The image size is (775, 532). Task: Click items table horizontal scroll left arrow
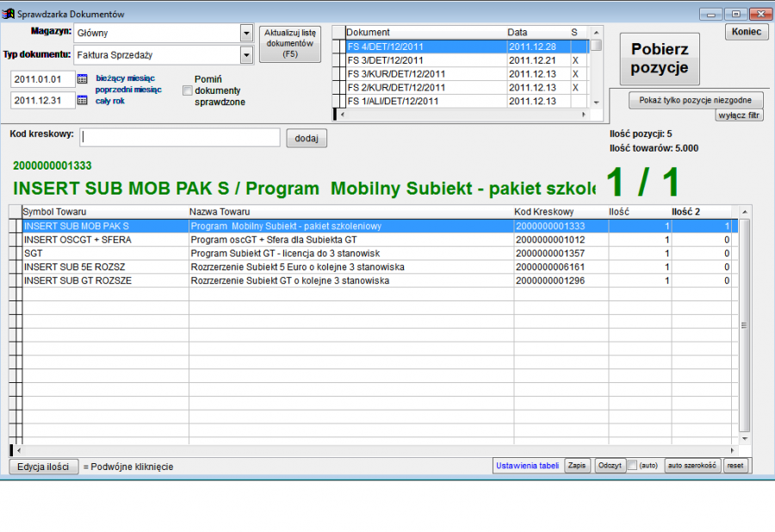(x=19, y=450)
